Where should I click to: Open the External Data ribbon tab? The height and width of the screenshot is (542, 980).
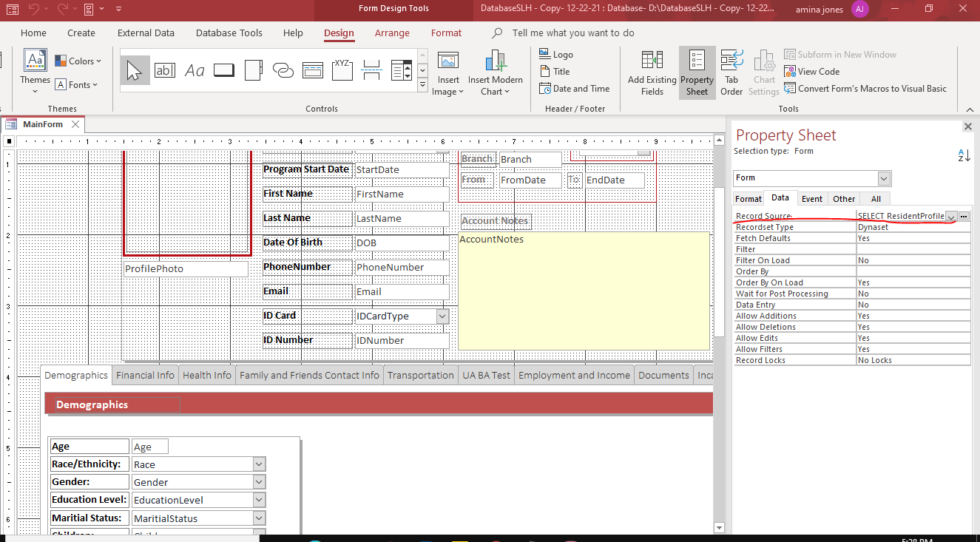146,33
